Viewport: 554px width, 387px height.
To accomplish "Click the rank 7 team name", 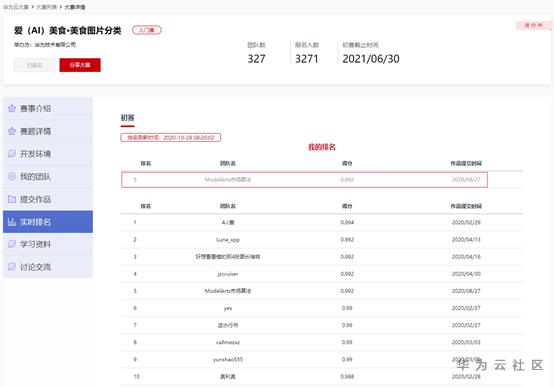I will click(x=228, y=325).
